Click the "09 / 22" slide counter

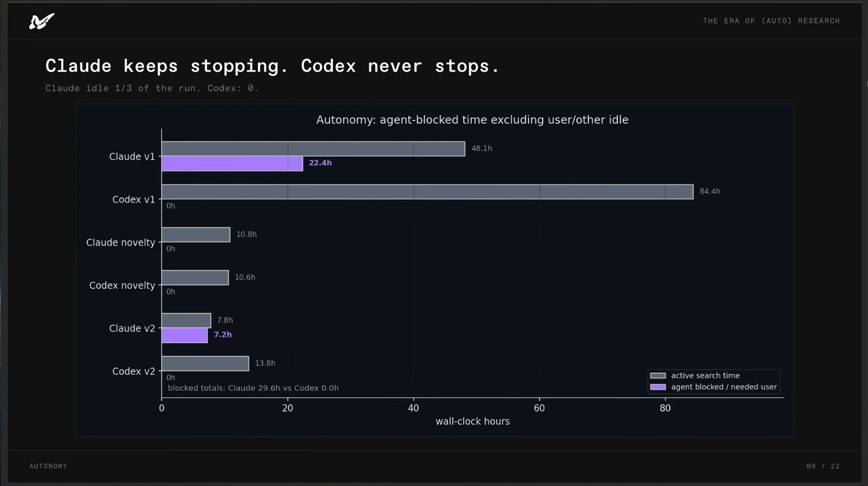point(823,466)
